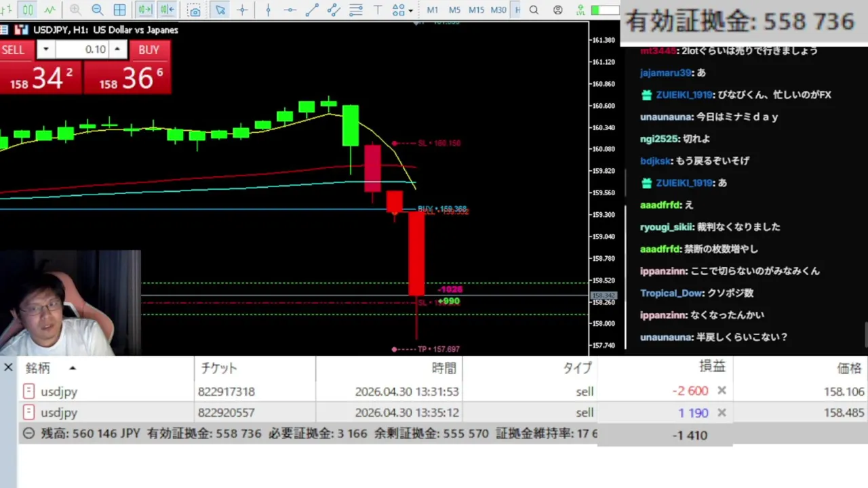The height and width of the screenshot is (488, 868).
Task: Click the 0.10 volume input field
Action: 81,49
